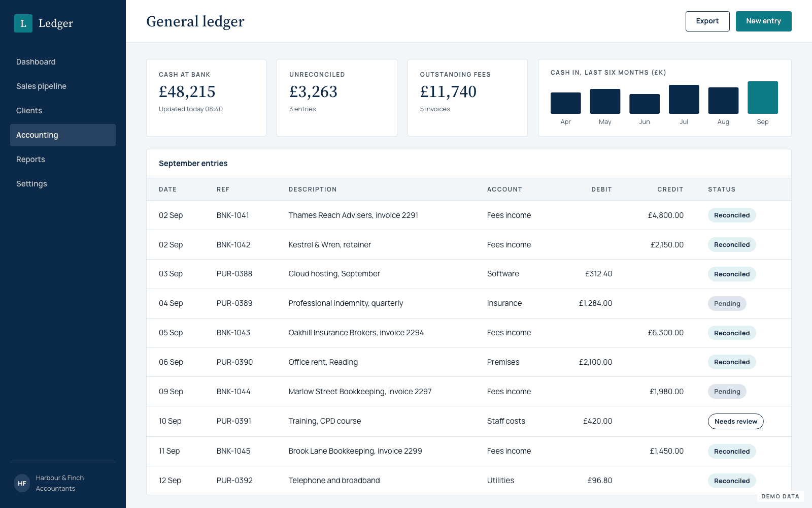Click the Needs review badge
This screenshot has width=812, height=508.
pos(736,422)
